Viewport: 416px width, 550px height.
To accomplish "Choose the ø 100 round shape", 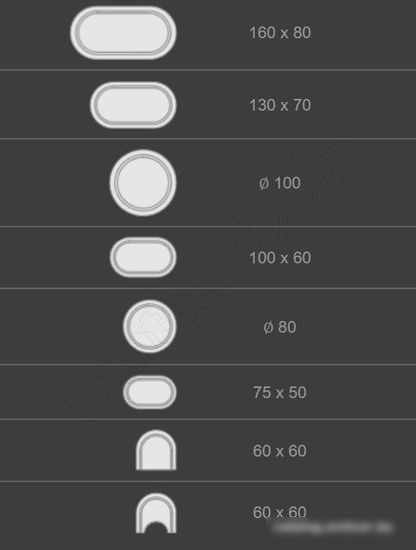I will coord(143,183).
